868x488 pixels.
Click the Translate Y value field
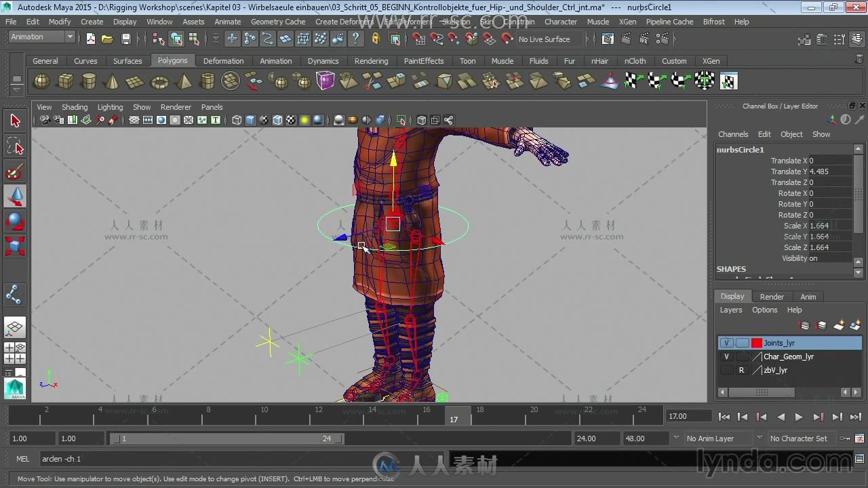[829, 171]
